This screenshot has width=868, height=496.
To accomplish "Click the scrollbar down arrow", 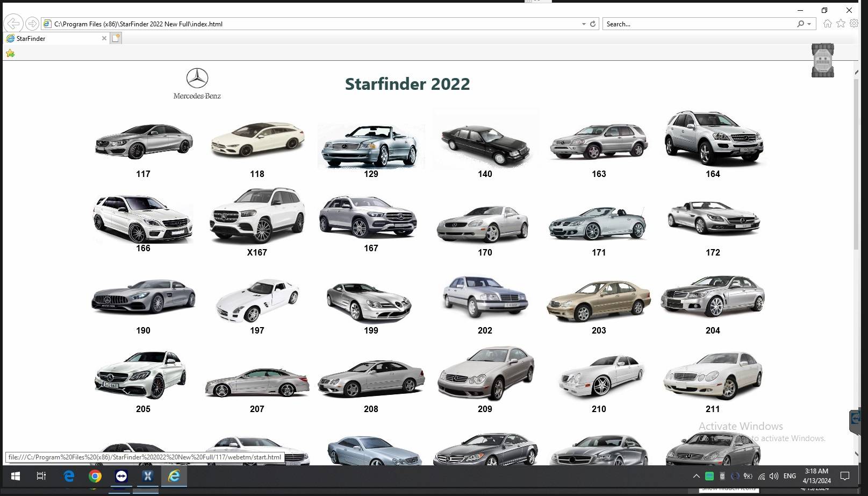I will click(857, 454).
